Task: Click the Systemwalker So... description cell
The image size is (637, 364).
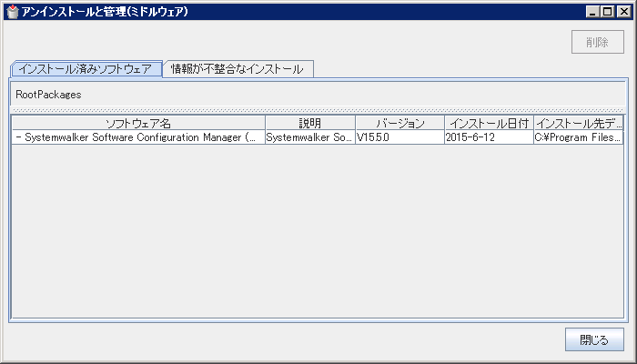Action: tap(310, 137)
